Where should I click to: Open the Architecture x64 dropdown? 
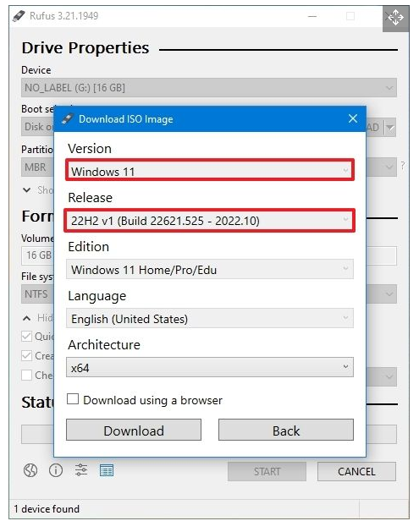[210, 367]
